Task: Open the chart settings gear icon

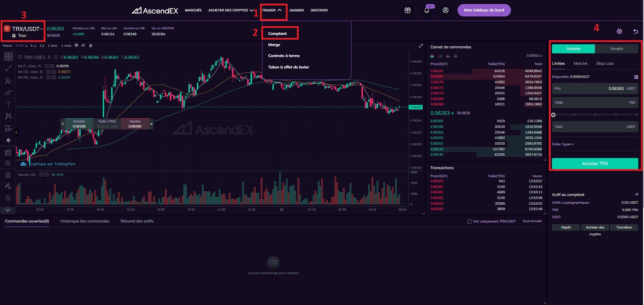Action: tap(76, 45)
